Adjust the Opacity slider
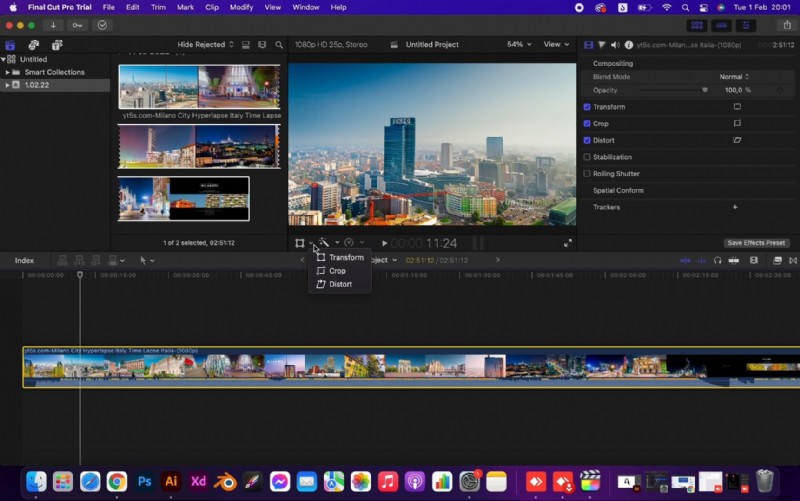Screen dimensions: 800x501 [673, 90]
